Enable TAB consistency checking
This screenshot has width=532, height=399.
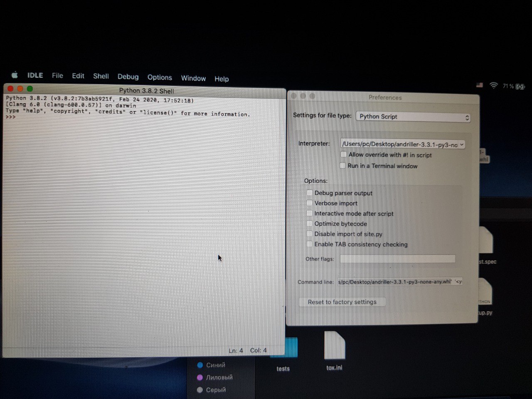pos(309,244)
